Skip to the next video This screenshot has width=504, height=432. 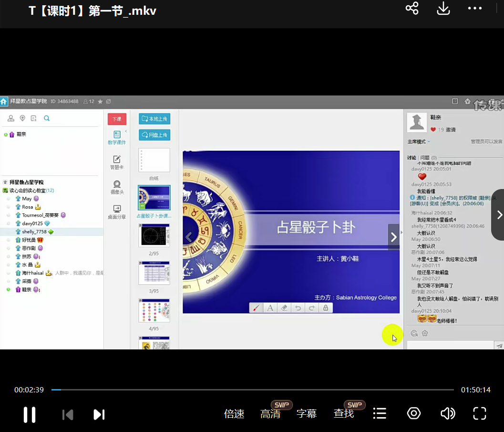point(99,414)
